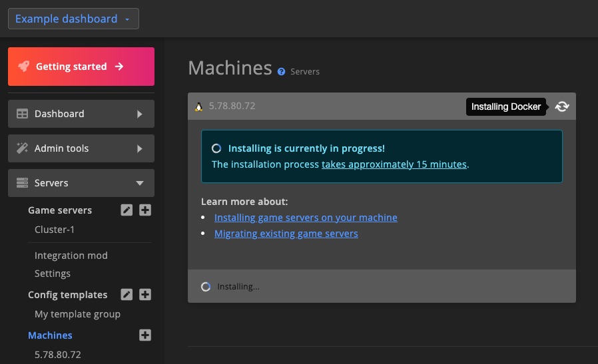The width and height of the screenshot is (598, 364).
Task: Open Integration mod in the sidebar
Action: point(71,256)
